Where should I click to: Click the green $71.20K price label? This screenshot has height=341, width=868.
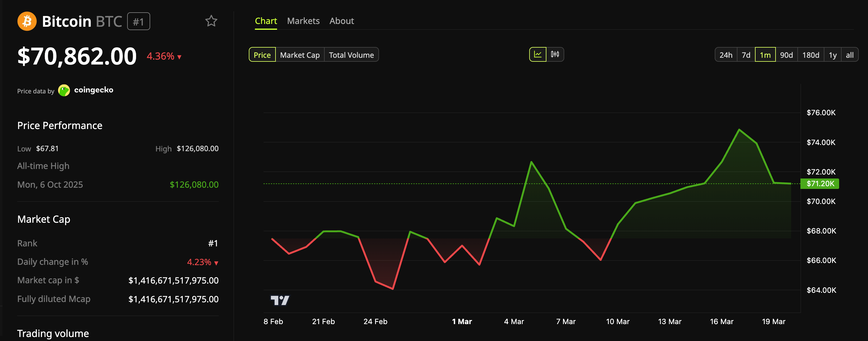[819, 184]
